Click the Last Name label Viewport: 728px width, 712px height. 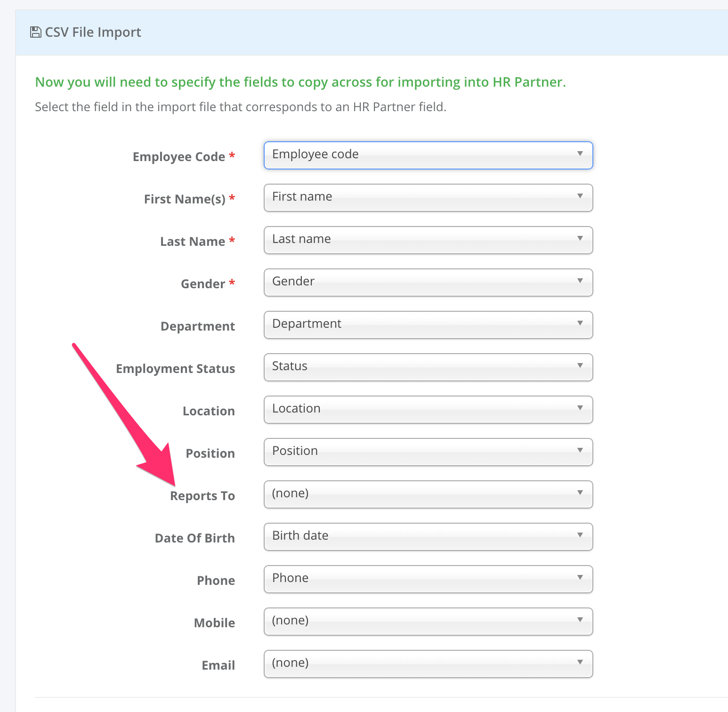[x=193, y=242]
